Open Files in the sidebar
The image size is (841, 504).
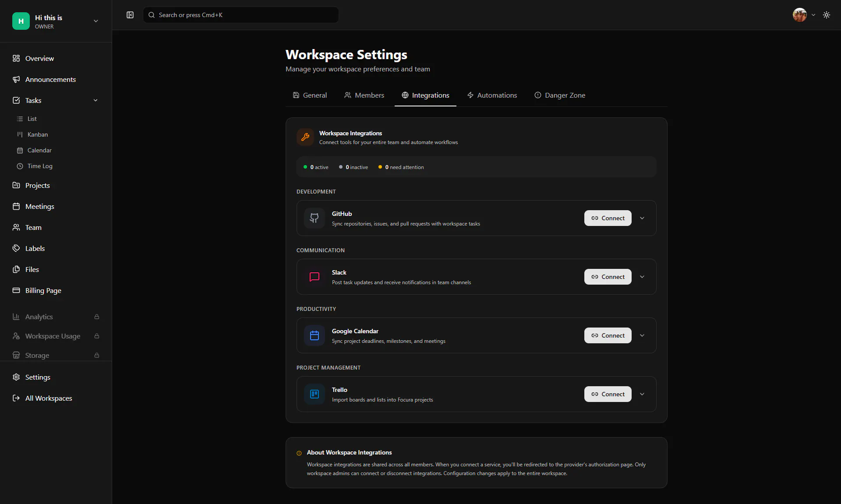pos(56,269)
